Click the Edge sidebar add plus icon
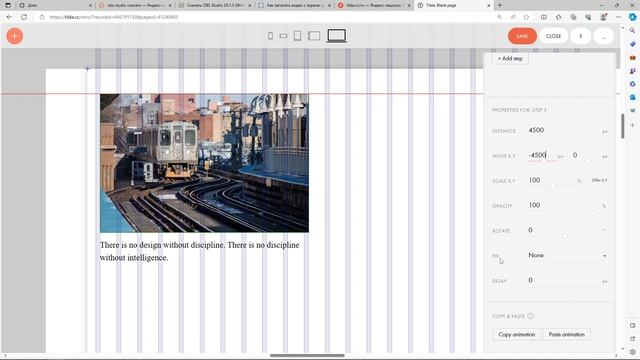 pyautogui.click(x=632, y=125)
